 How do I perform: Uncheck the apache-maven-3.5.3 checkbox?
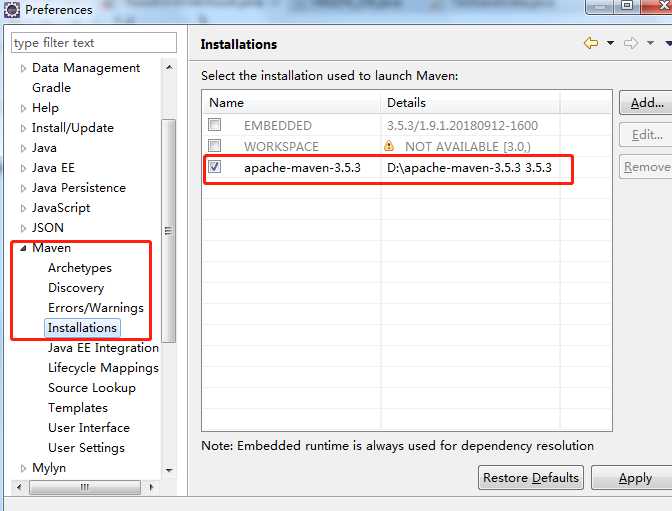[214, 166]
